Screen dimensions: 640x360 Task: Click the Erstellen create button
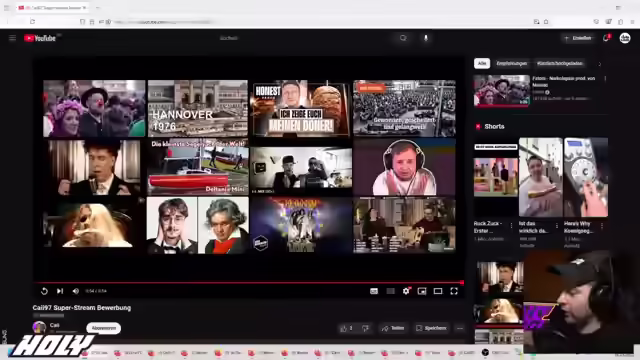tap(578, 38)
